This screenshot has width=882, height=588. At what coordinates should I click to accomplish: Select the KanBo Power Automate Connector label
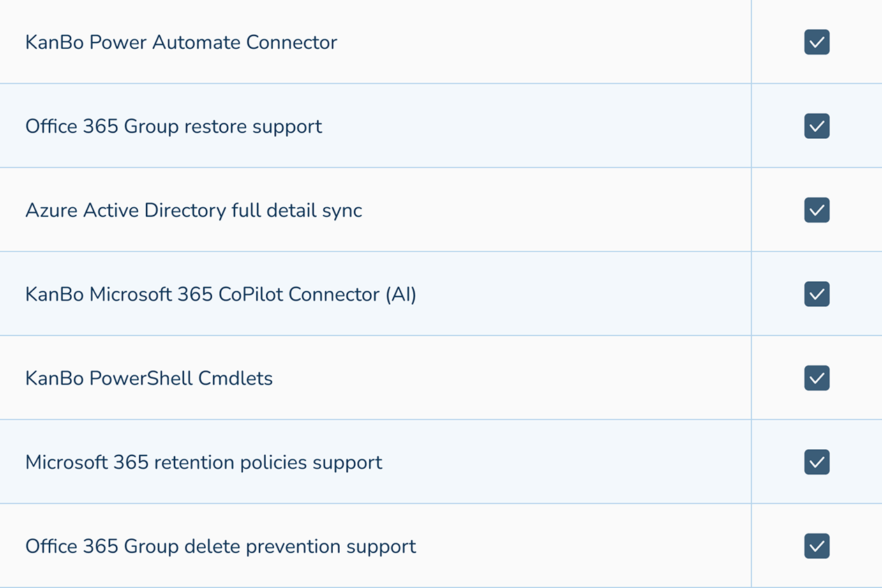point(181,43)
